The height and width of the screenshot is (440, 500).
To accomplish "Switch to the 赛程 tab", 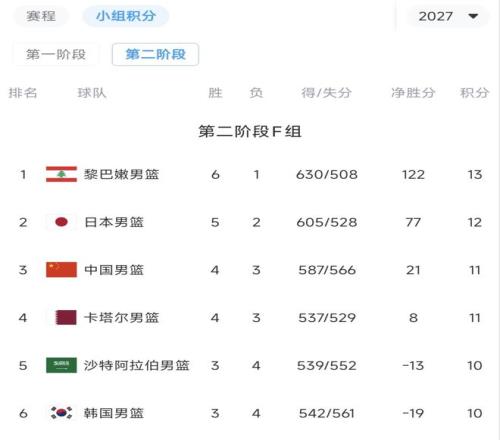I will (41, 16).
